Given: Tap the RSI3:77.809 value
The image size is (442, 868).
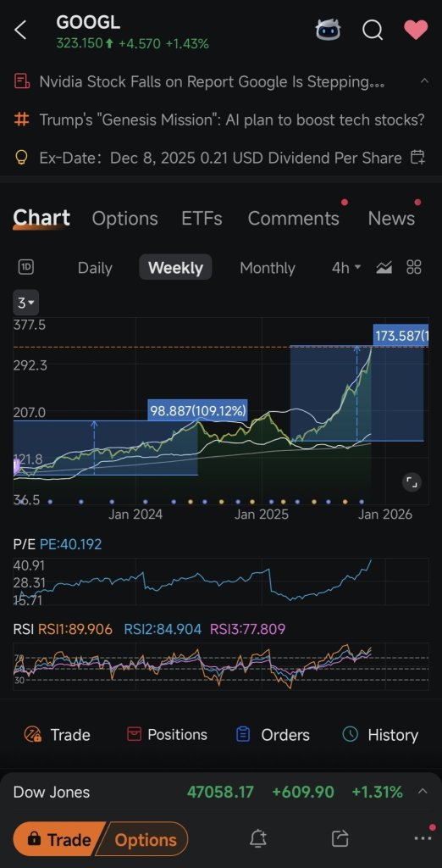Looking at the screenshot, I should point(248,629).
